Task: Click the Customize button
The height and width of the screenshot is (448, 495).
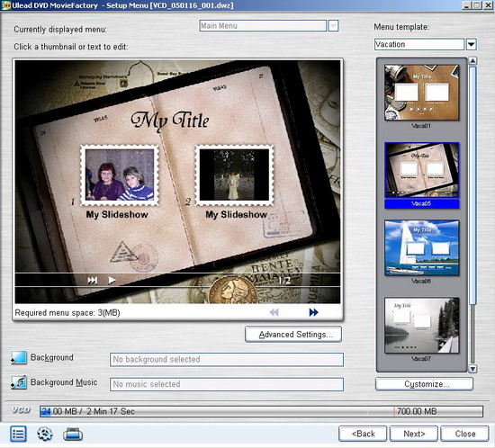Action: pyautogui.click(x=424, y=384)
